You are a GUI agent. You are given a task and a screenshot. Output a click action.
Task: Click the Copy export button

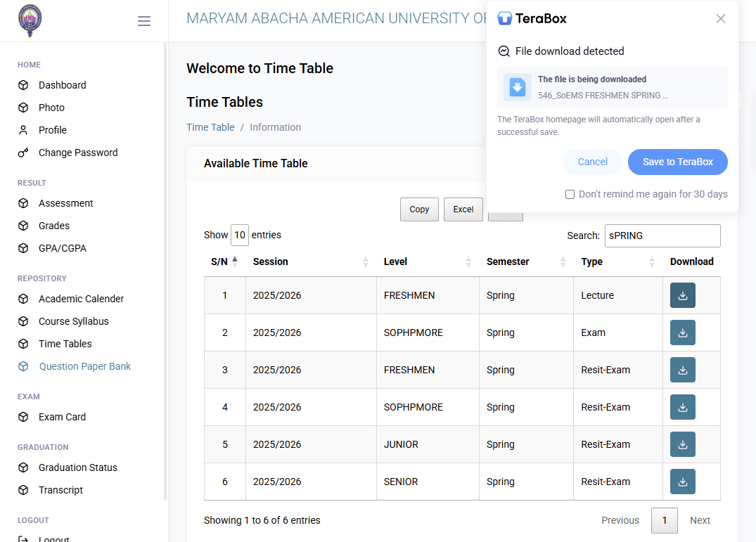(x=419, y=209)
